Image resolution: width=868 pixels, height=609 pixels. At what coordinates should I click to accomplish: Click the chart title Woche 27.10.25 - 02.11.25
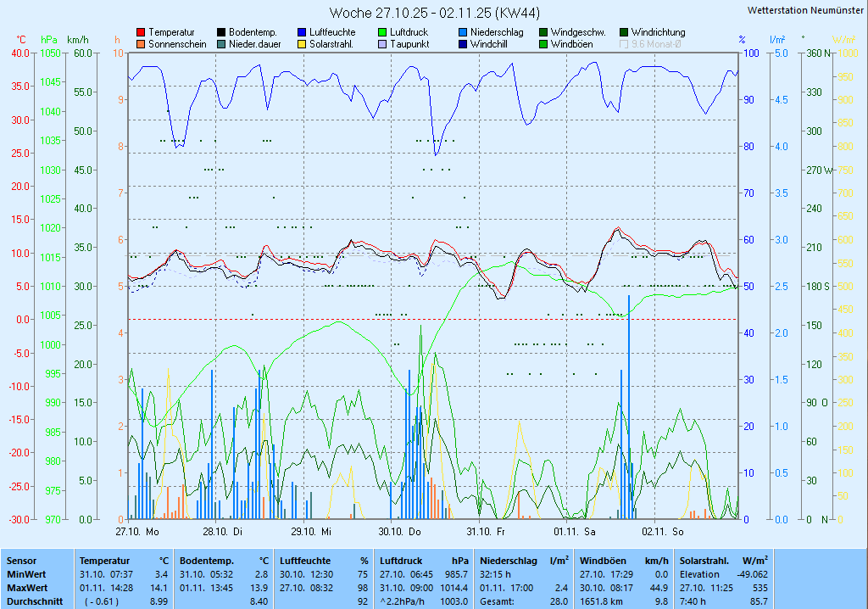coord(434,13)
